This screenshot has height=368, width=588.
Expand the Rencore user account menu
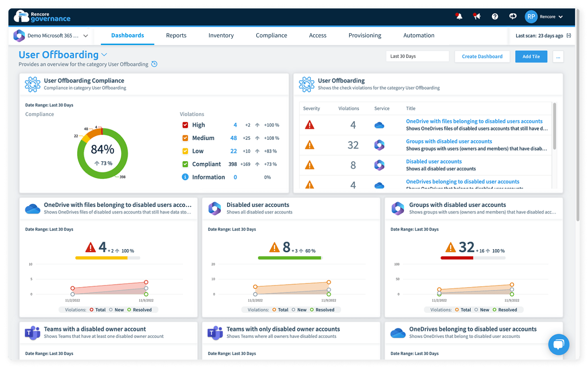pyautogui.click(x=544, y=16)
